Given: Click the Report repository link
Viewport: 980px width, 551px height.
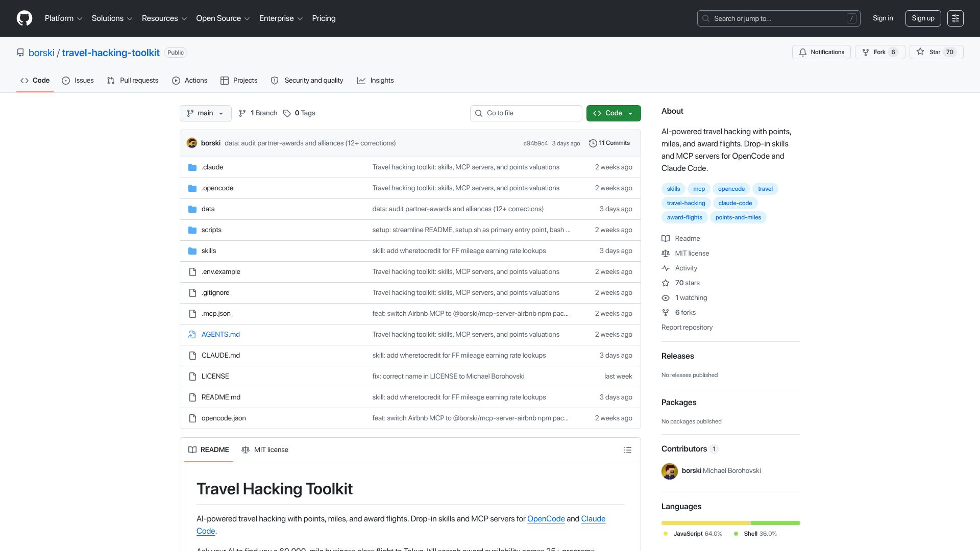Looking at the screenshot, I should [x=687, y=328].
